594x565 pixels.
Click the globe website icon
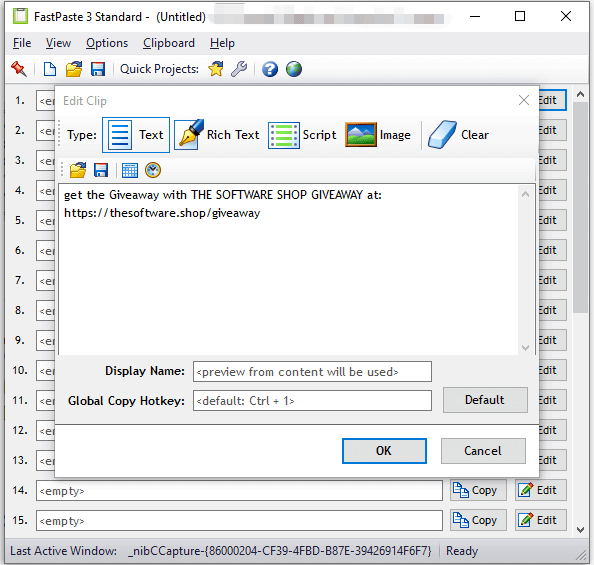pos(294,69)
